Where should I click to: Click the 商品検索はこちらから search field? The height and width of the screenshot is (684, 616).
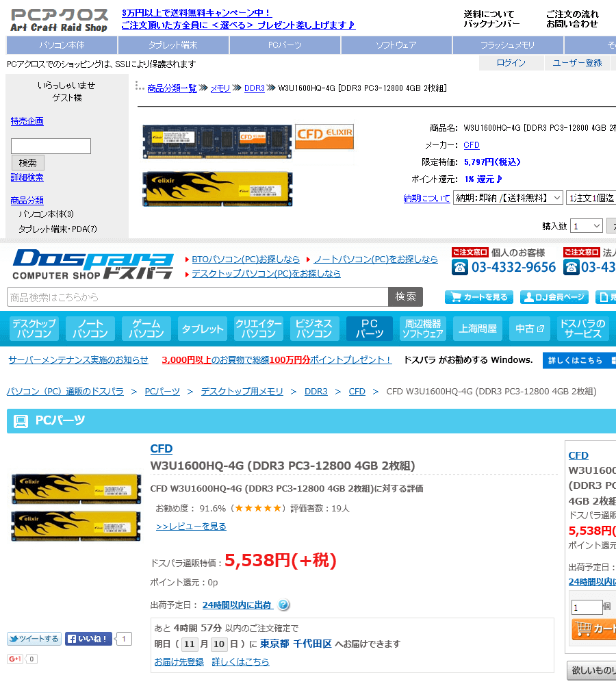[x=198, y=297]
